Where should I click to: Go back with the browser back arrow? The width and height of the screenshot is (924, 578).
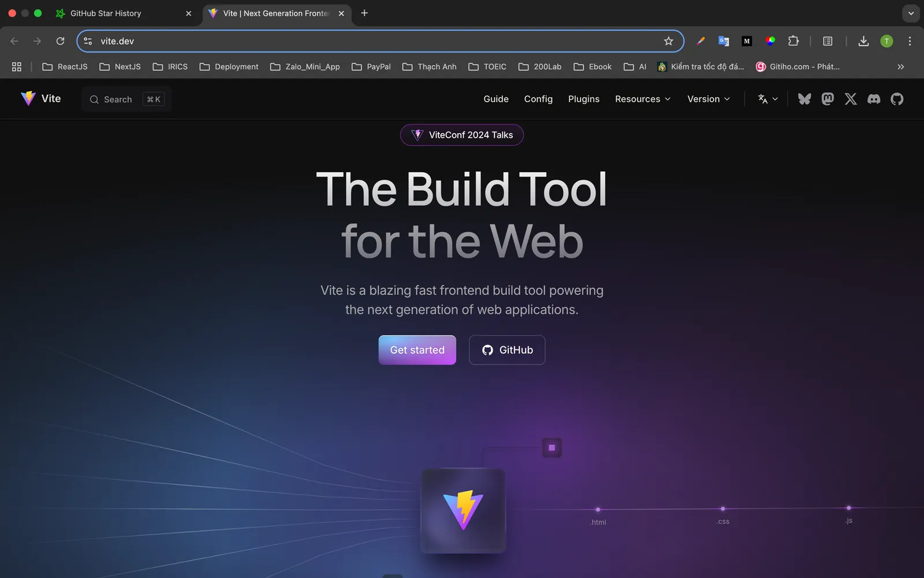[x=14, y=41]
